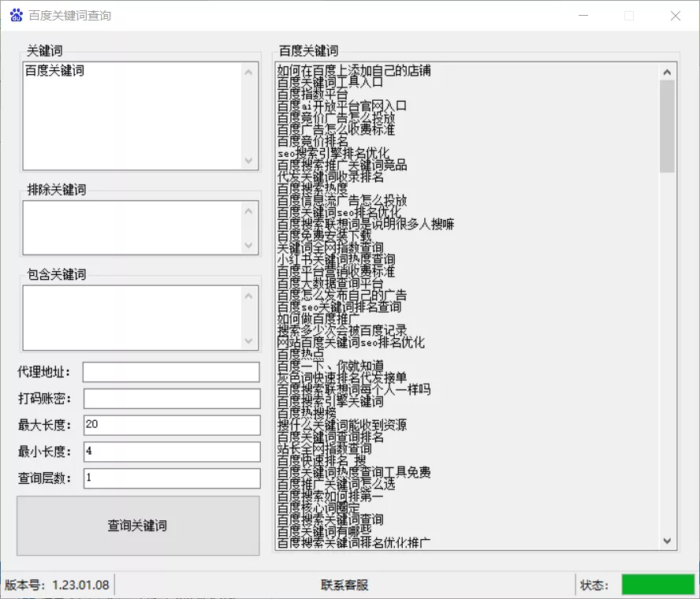Select result 搜什么关键词能收到资源
The image size is (700, 599).
342,425
